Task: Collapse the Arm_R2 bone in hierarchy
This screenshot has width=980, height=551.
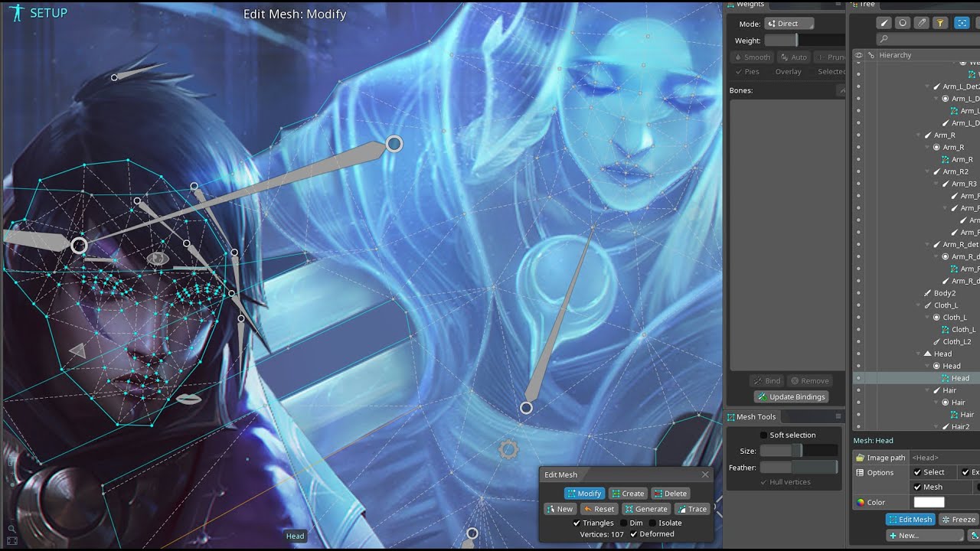Action: 927,171
